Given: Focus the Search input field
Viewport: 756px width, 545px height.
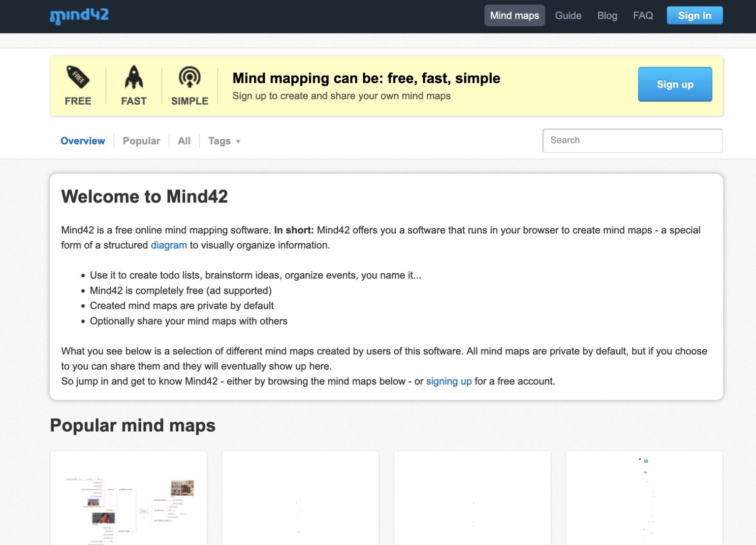Looking at the screenshot, I should pyautogui.click(x=632, y=141).
